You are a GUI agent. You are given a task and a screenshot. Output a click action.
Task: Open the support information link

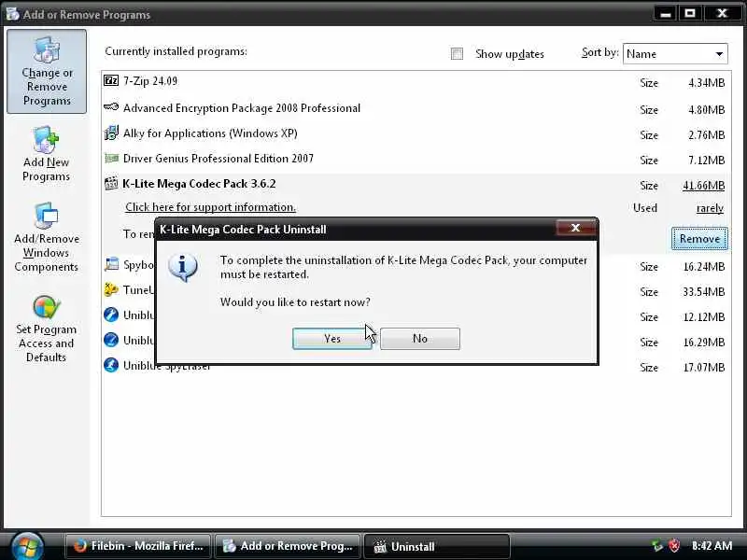point(211,207)
